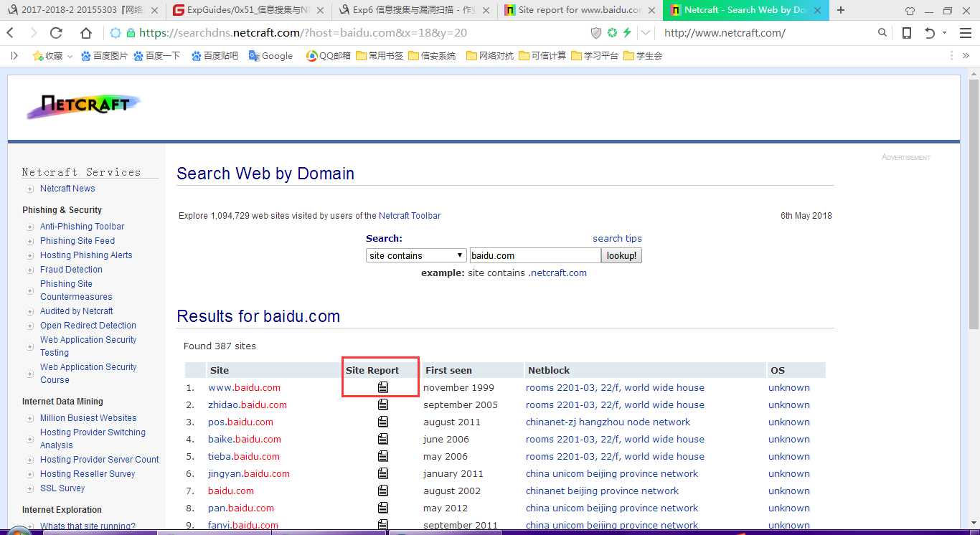The width and height of the screenshot is (980, 535).
Task: Open a new browser tab
Action: pos(841,10)
